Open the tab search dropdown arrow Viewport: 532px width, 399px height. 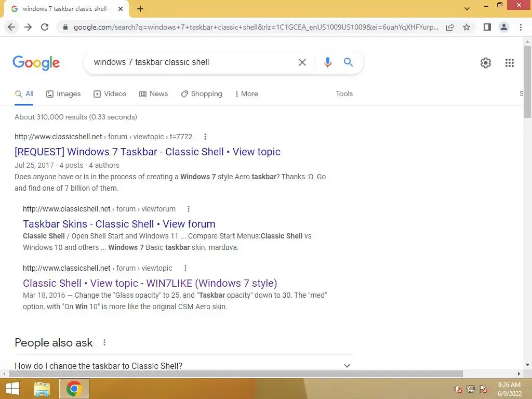coord(467,9)
